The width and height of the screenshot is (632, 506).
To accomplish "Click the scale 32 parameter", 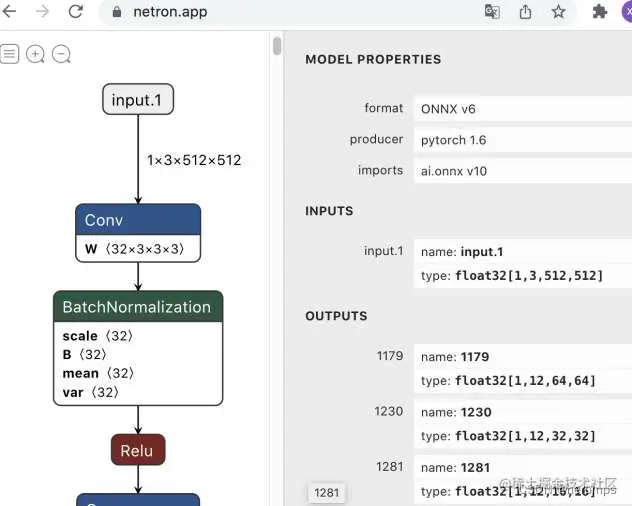I will click(x=98, y=336).
